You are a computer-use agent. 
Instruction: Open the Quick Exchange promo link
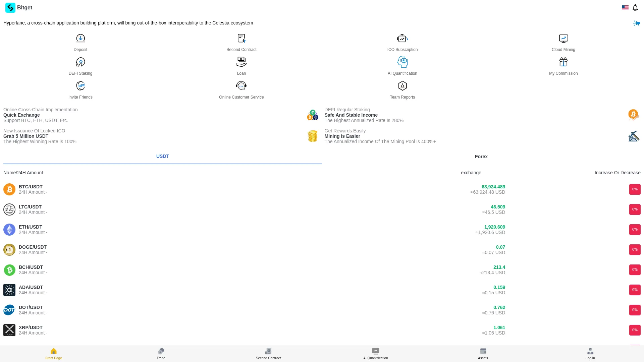click(x=21, y=115)
